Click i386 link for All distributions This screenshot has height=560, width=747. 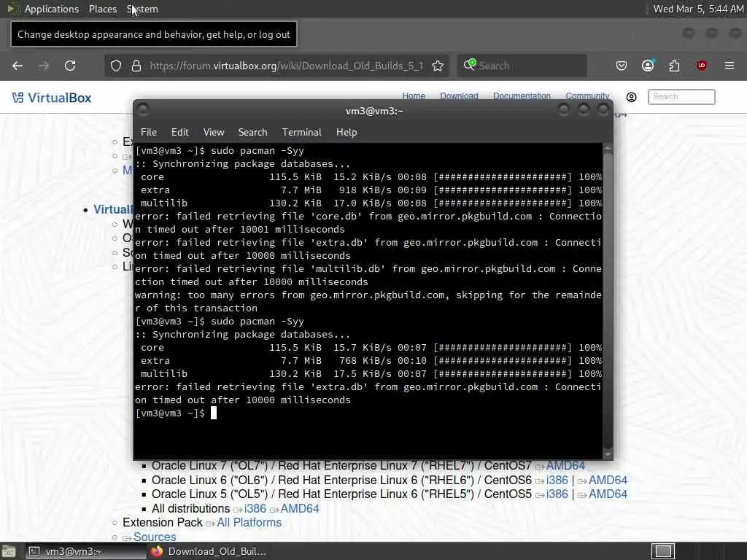(255, 508)
